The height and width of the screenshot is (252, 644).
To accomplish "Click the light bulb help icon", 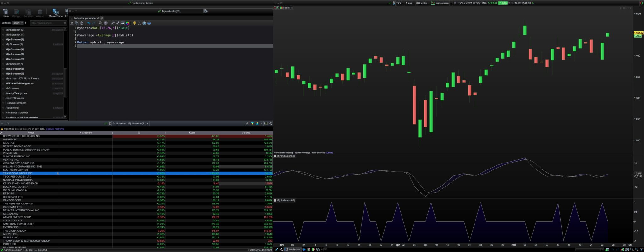I will [134, 23].
